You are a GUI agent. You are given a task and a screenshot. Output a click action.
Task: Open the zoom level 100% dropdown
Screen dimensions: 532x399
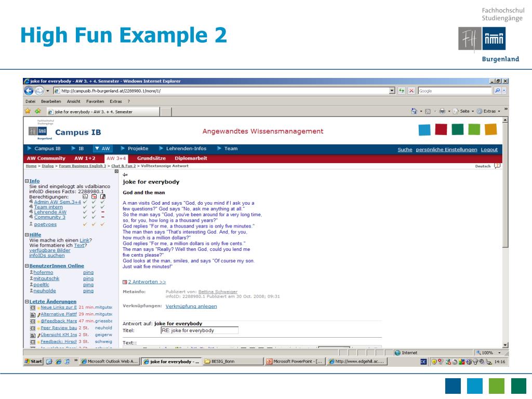click(500, 353)
